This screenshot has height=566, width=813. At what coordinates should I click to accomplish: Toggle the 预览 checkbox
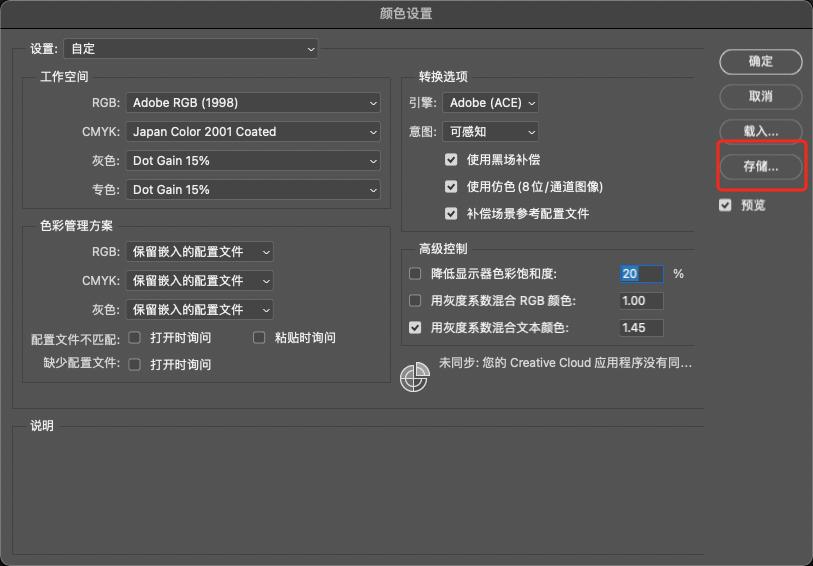[725, 205]
